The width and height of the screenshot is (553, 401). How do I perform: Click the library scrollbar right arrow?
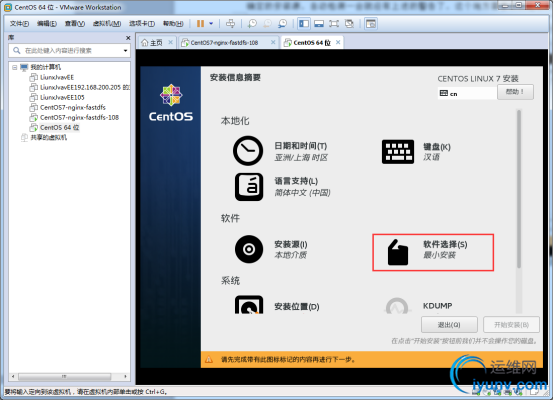125,376
